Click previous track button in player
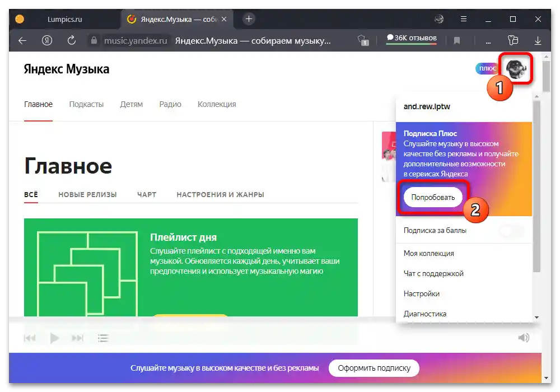Viewport: 560px width, 392px height. 30,338
